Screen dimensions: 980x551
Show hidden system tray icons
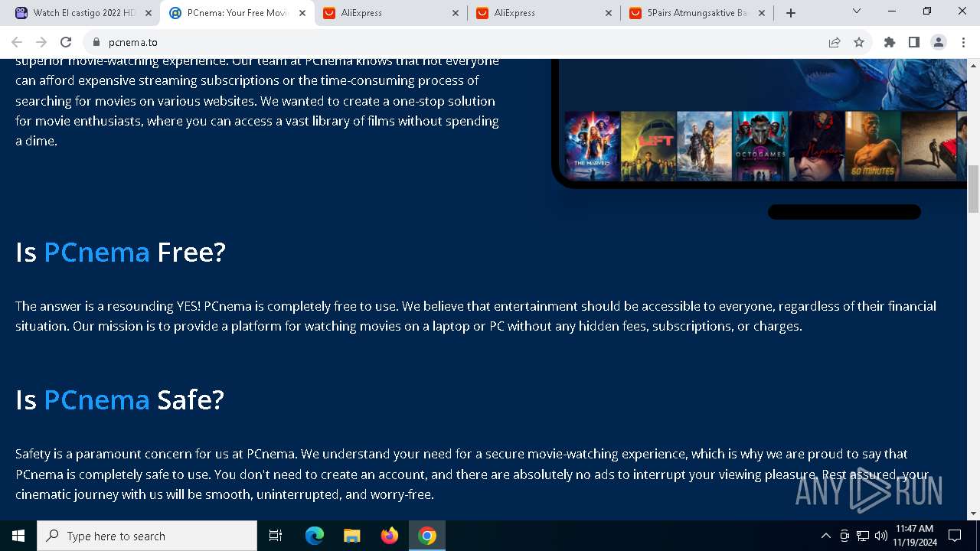825,536
